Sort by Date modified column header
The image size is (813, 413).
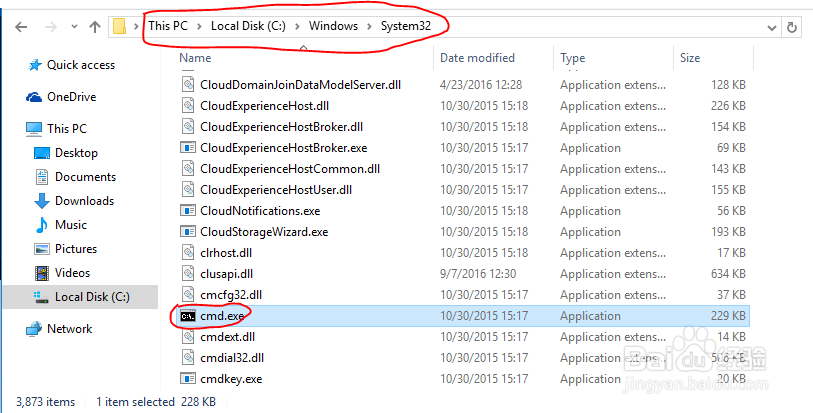(x=477, y=58)
